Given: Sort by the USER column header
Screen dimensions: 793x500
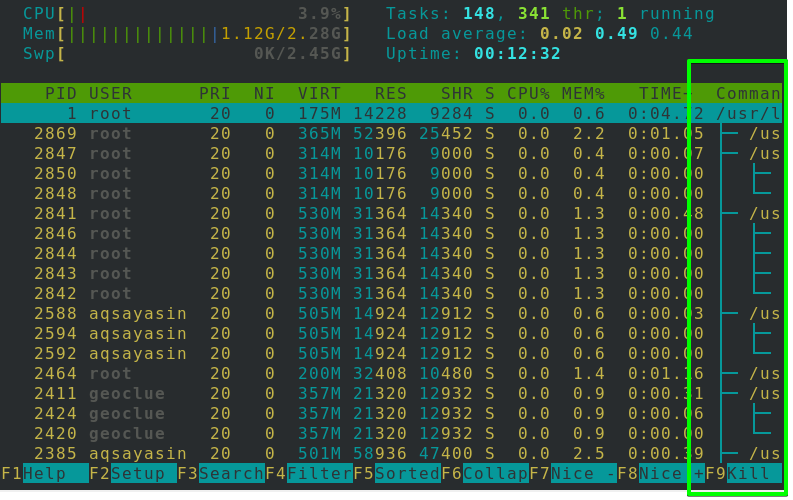Looking at the screenshot, I should point(110,93).
